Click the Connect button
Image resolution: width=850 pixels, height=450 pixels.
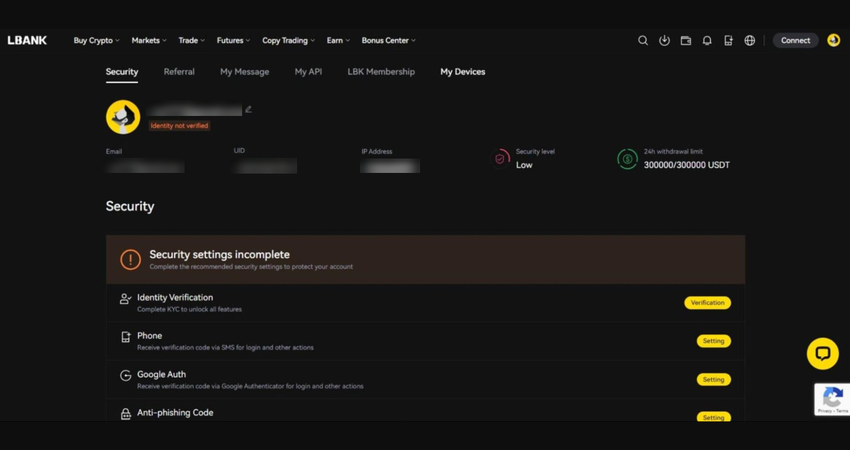pyautogui.click(x=795, y=41)
